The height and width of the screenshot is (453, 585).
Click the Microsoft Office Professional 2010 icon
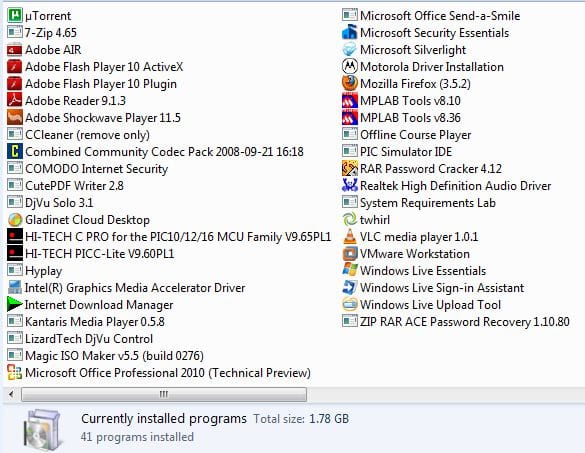point(15,372)
